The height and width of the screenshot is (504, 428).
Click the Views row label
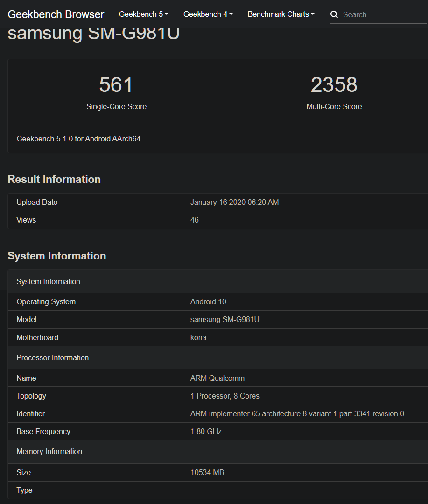(26, 220)
